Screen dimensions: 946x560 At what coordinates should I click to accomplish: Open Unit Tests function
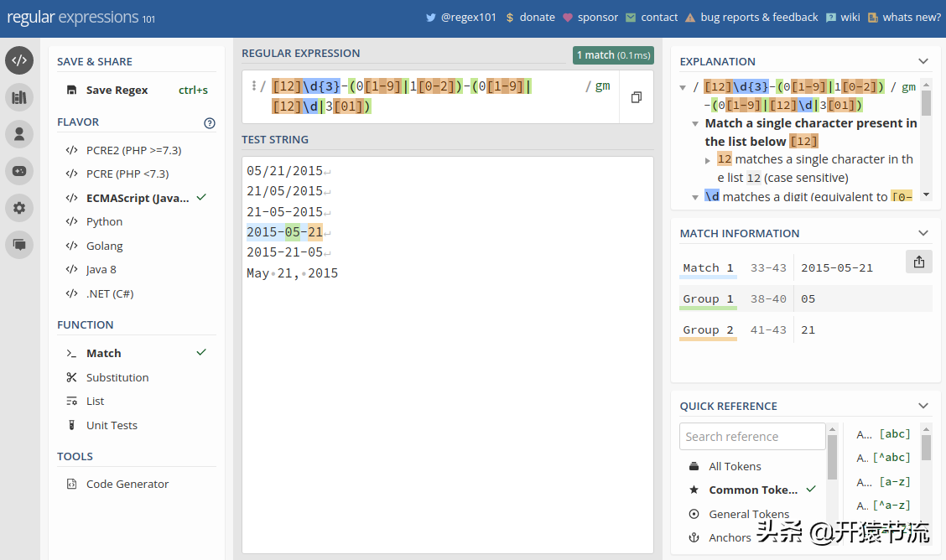[x=111, y=426]
